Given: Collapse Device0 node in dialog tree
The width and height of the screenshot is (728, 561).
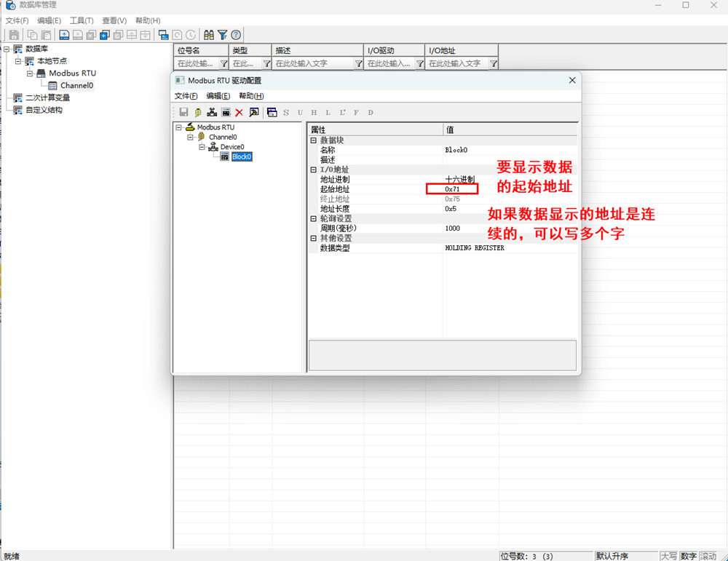Looking at the screenshot, I should pyautogui.click(x=202, y=147).
